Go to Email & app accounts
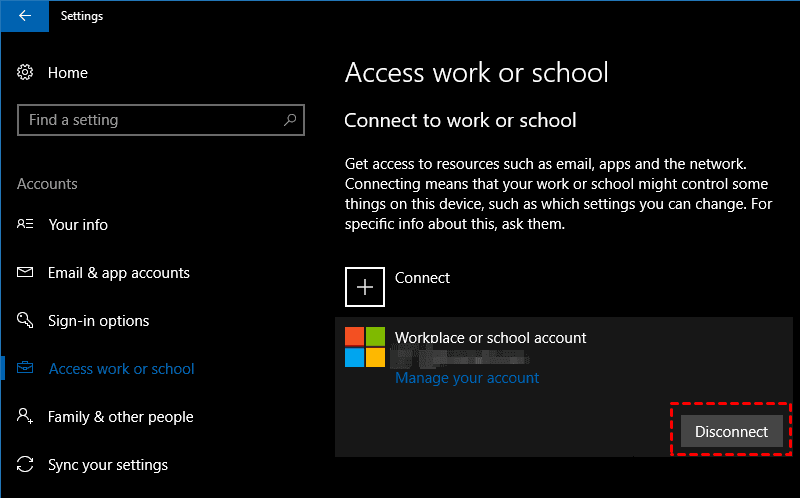Viewport: 800px width, 498px height. pos(118,273)
